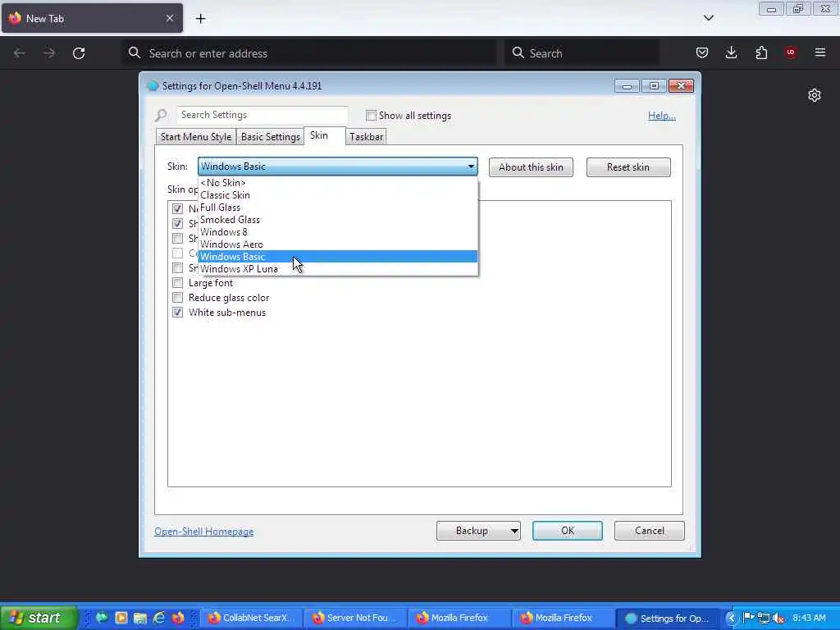Open Firefox hamburger application menu
The height and width of the screenshot is (630, 840).
click(820, 52)
